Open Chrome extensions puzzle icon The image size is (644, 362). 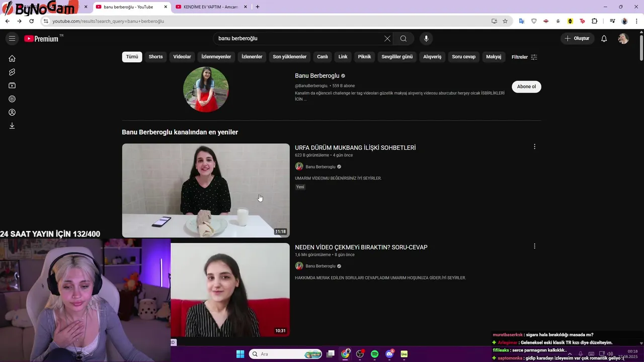click(x=594, y=21)
